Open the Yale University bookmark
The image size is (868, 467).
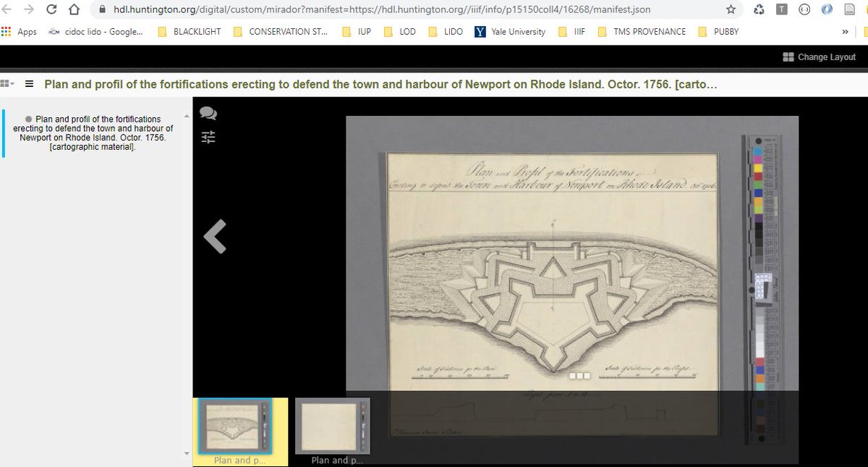tap(511, 32)
